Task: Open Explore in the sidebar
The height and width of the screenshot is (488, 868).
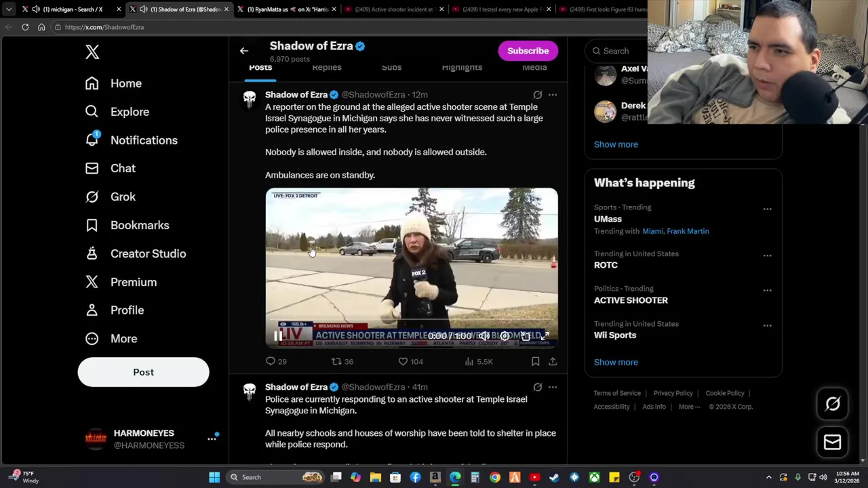Action: click(117, 112)
